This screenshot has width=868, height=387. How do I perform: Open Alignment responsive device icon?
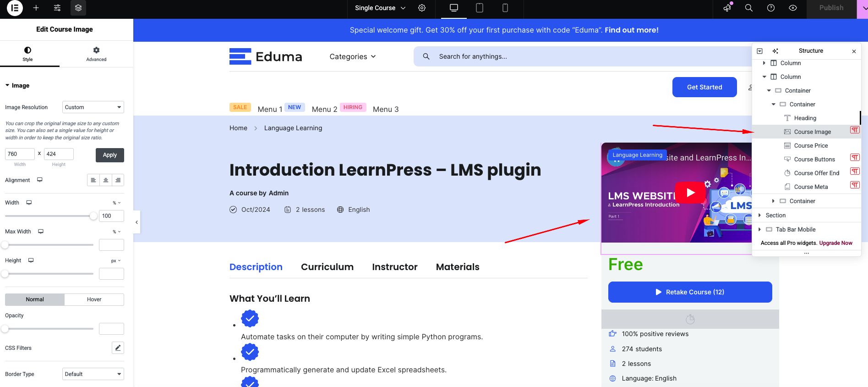pyautogui.click(x=40, y=180)
